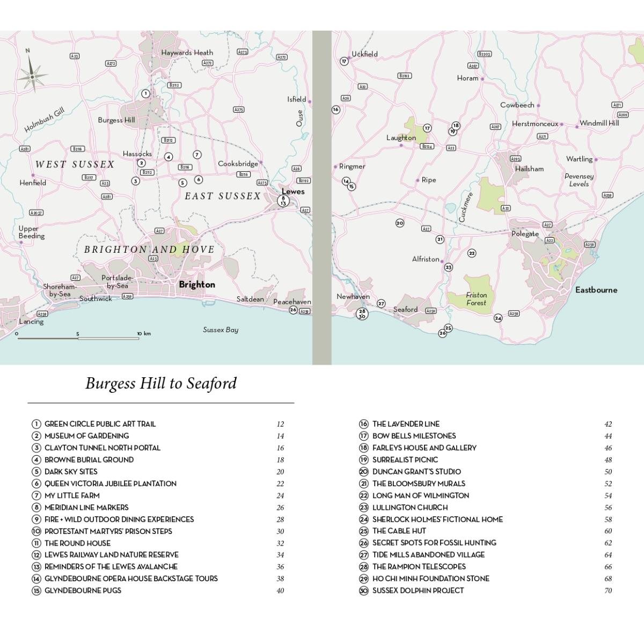The image size is (644, 644).
Task: Click map marker 20 on the map
Action: click(399, 223)
